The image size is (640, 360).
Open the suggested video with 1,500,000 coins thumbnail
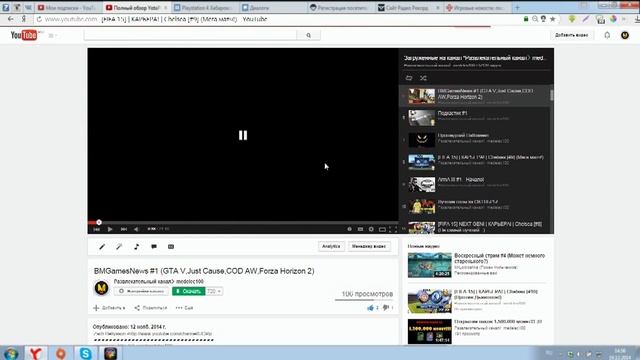coord(477,331)
